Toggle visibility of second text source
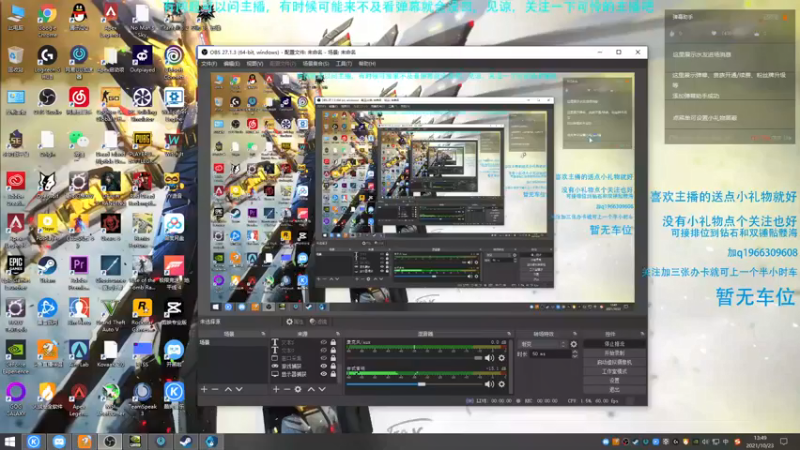The height and width of the screenshot is (450, 800). tap(323, 350)
